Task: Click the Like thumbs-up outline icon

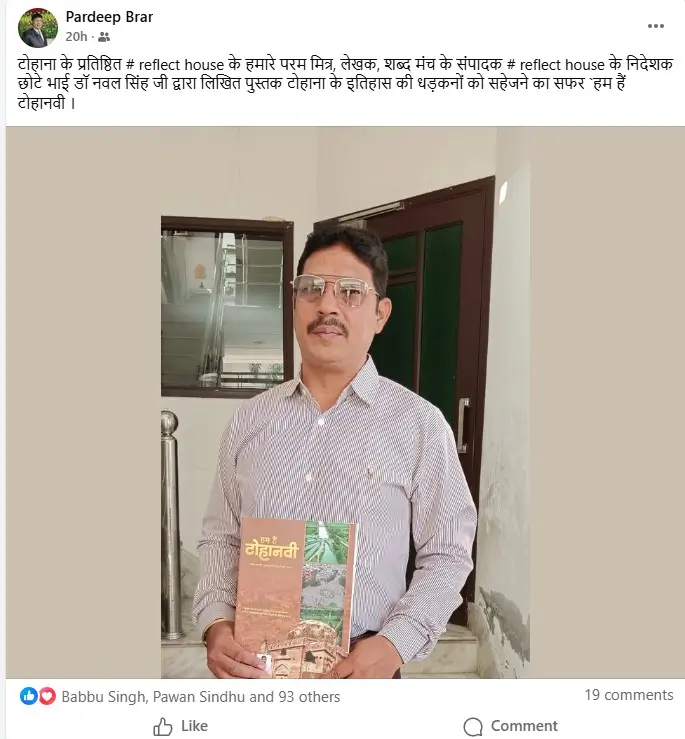Action: (x=163, y=726)
